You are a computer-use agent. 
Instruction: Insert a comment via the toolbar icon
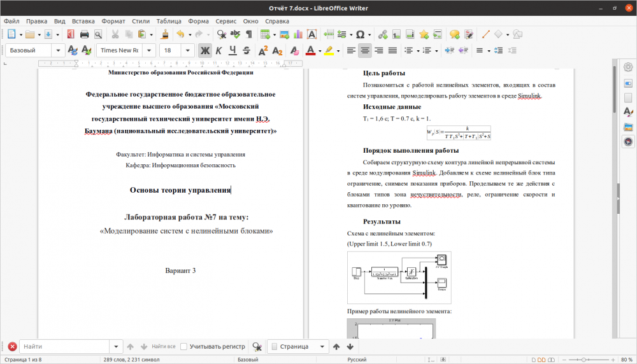454,34
